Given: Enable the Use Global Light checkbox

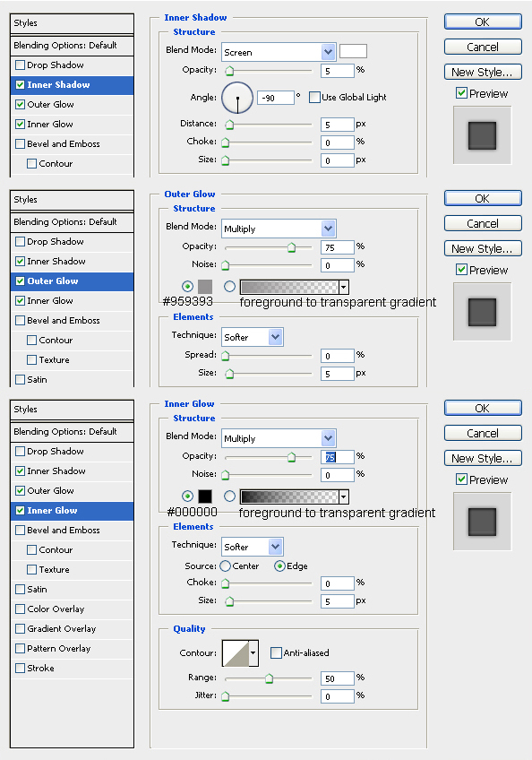Looking at the screenshot, I should point(314,98).
